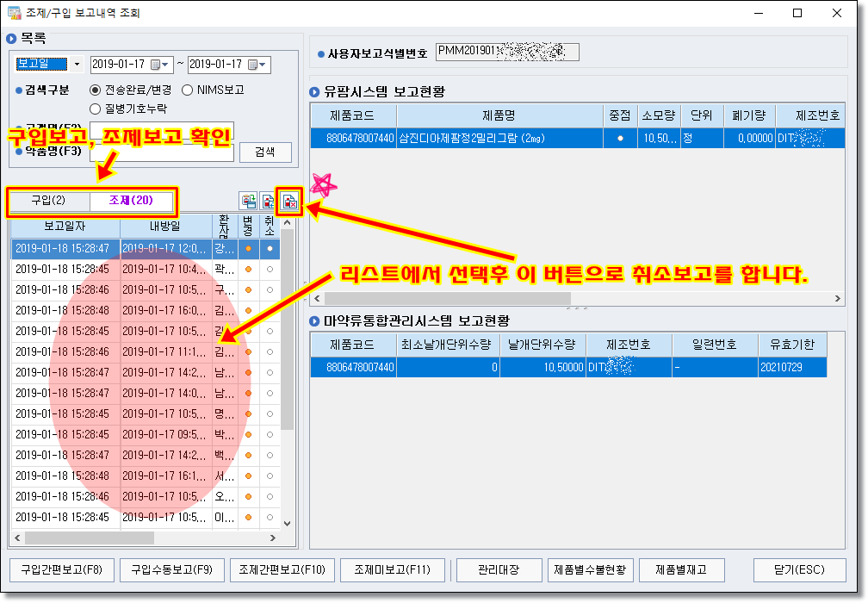Click the 약품명(F3) input field
Screen dimensions: 868x603
(x=164, y=152)
